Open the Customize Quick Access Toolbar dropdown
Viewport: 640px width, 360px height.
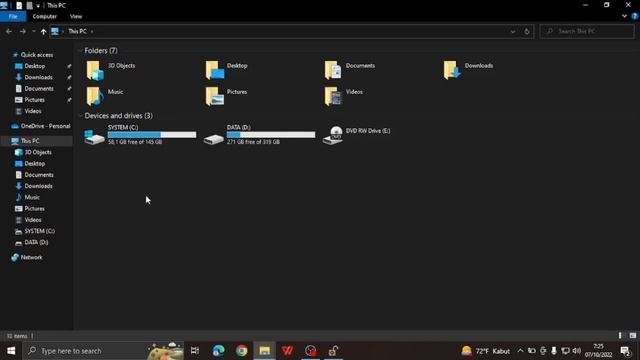coord(38,6)
